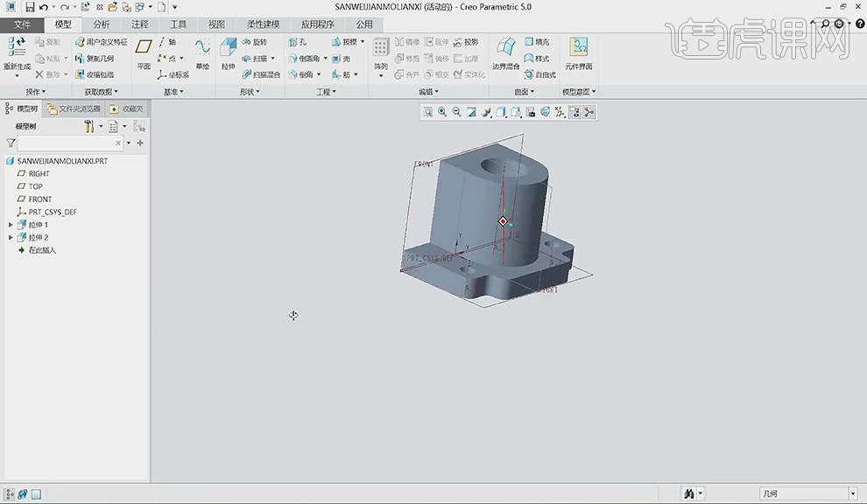Viewport: 867px width, 504px height.
Task: Select the 孔 (Hole) tool
Action: coord(298,42)
